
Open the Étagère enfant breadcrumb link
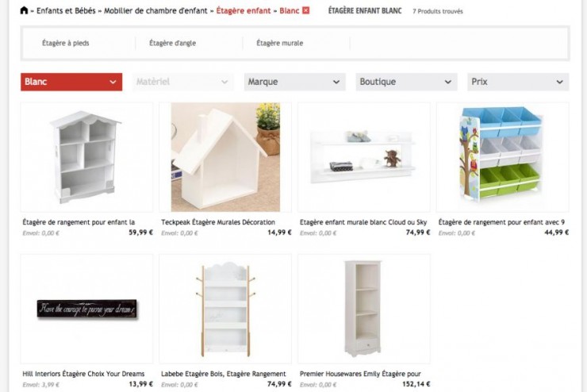[x=244, y=11]
